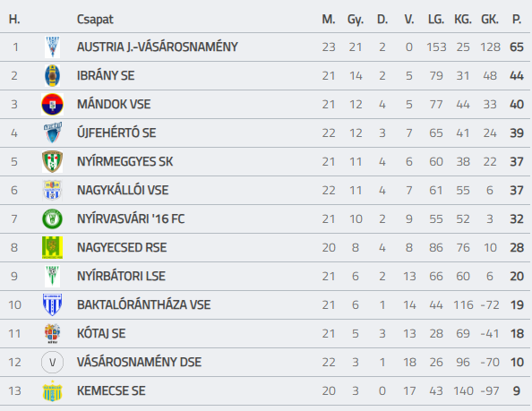Viewport: 532px width, 411px height.
Task: Open the IBRÁNY SE team name link
Action: click(106, 75)
